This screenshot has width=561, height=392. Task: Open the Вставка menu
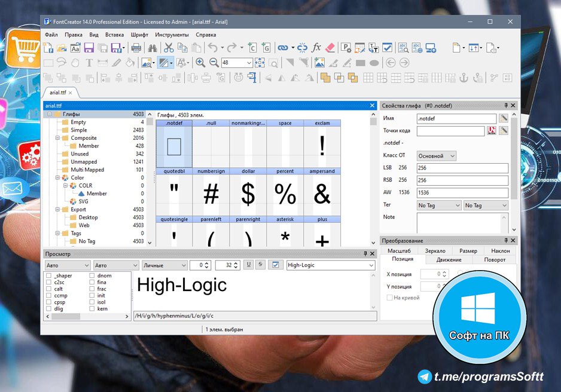(114, 35)
